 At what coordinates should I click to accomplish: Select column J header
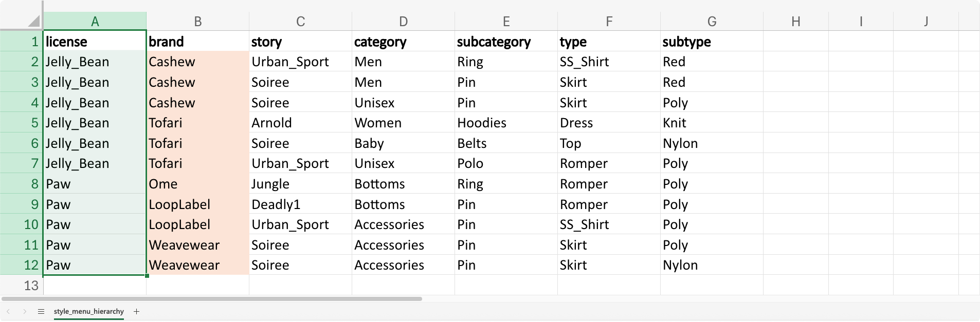pyautogui.click(x=925, y=22)
